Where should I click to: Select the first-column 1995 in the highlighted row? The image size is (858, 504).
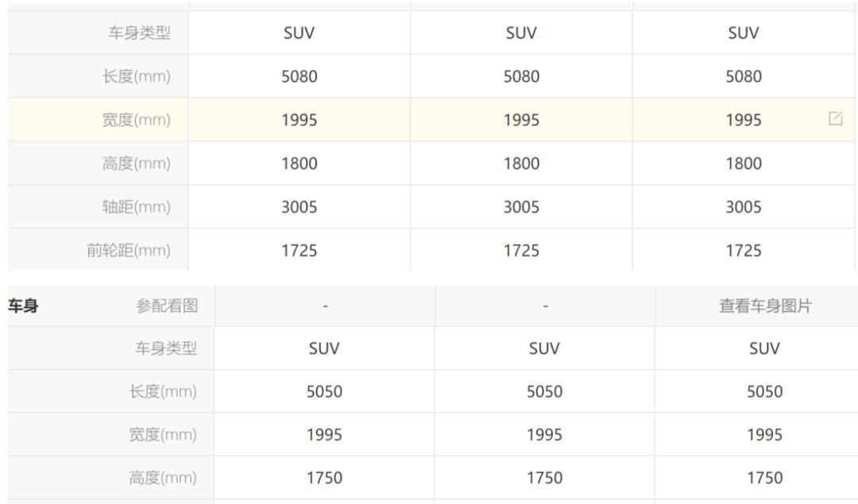(300, 120)
